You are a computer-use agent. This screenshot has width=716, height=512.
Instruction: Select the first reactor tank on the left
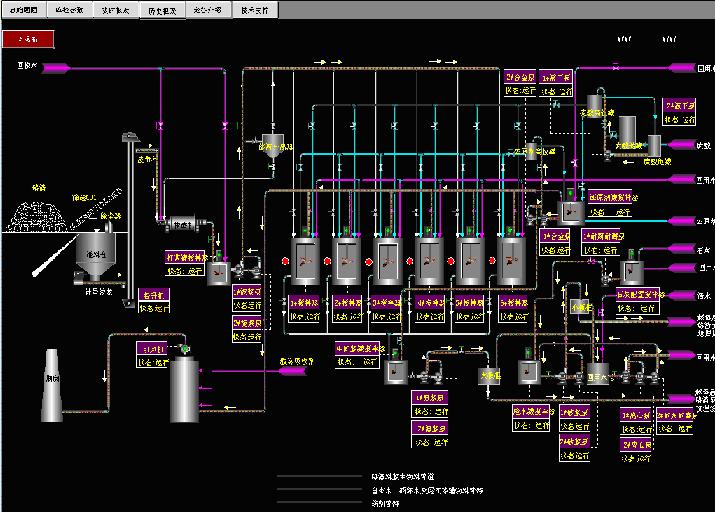[x=303, y=261]
